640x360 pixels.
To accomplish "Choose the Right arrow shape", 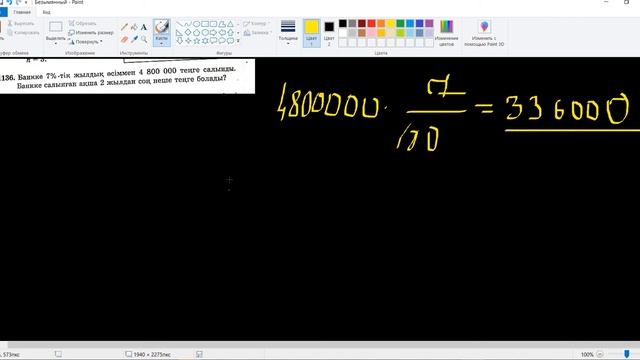I will pyautogui.click(x=213, y=32).
